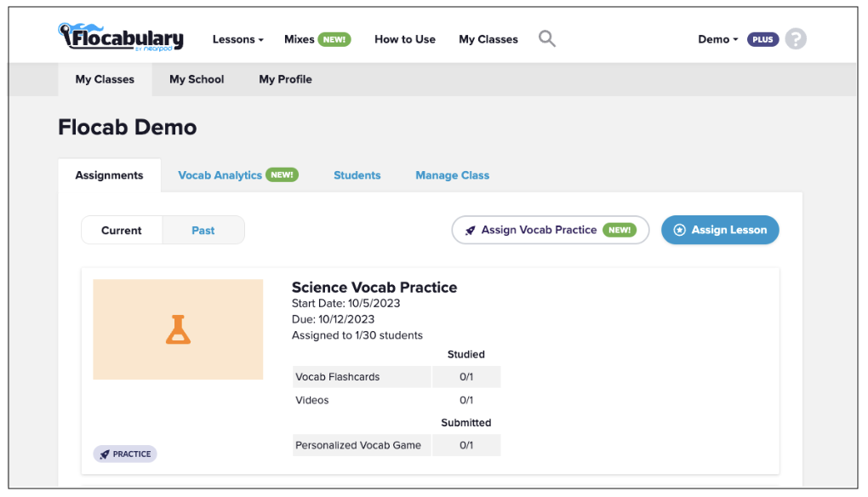Expand the Lessons dropdown menu

tap(238, 39)
